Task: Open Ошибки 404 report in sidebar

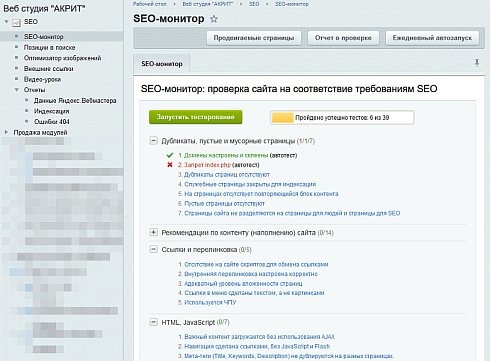Action: [52, 122]
